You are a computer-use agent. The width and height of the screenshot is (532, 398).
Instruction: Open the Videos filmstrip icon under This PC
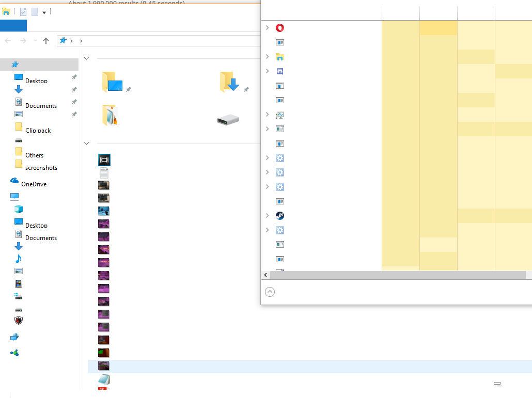point(19,283)
